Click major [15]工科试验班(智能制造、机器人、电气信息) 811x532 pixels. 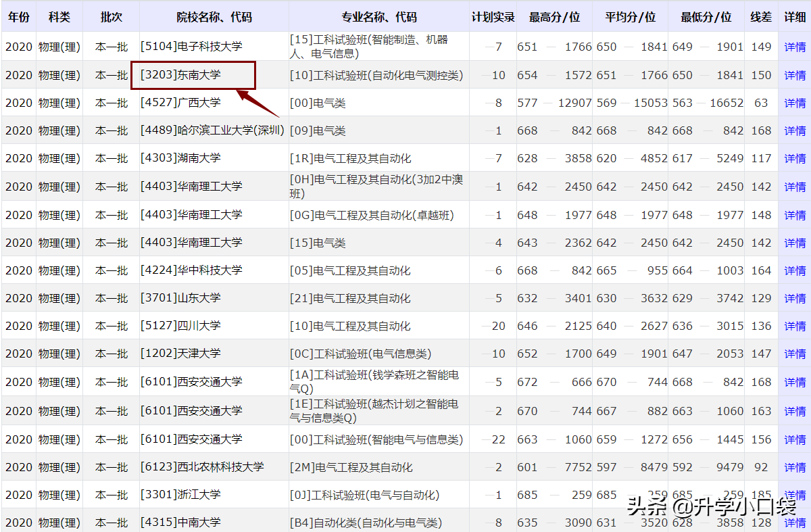[369, 47]
